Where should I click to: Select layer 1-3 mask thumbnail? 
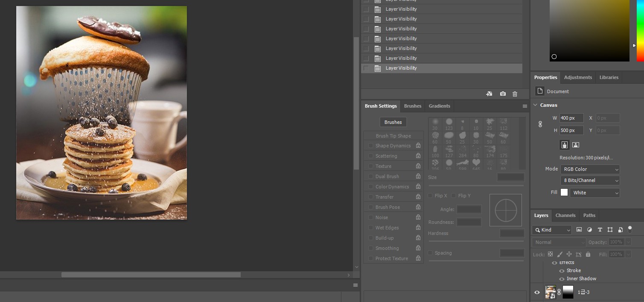click(568, 292)
